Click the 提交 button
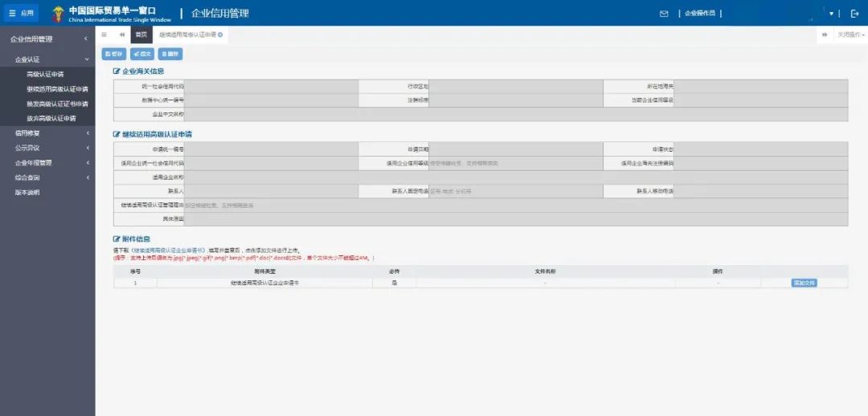868x416 pixels. 142,54
